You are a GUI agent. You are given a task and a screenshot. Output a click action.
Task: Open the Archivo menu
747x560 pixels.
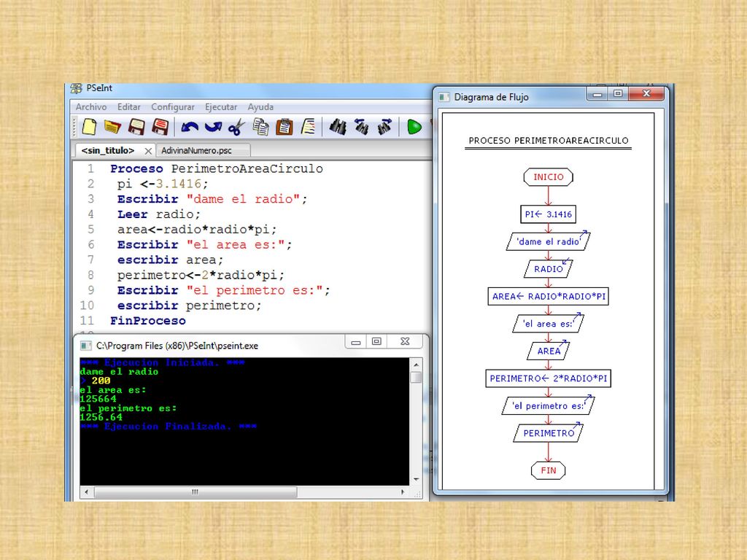(91, 107)
